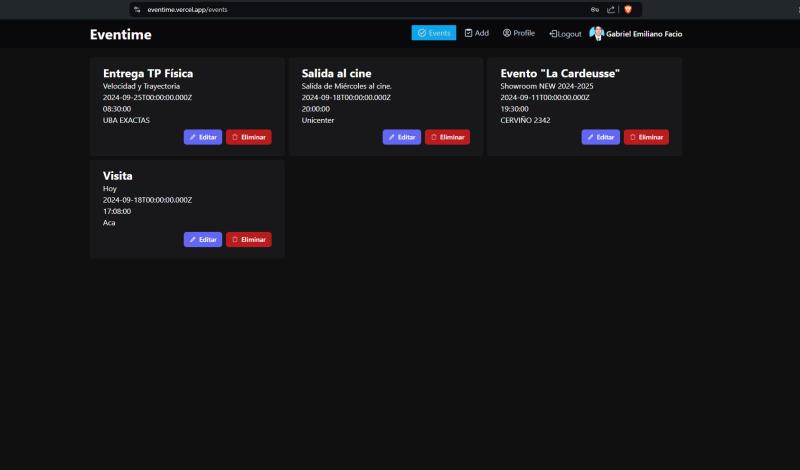Screen dimensions: 800x470
Task: Edit the Entrega TP Física event
Action: tap(203, 137)
